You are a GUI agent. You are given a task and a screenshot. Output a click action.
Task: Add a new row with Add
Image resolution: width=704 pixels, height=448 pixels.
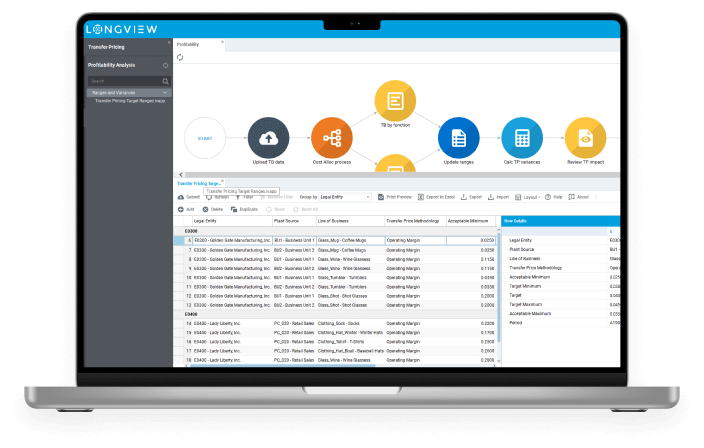point(186,209)
